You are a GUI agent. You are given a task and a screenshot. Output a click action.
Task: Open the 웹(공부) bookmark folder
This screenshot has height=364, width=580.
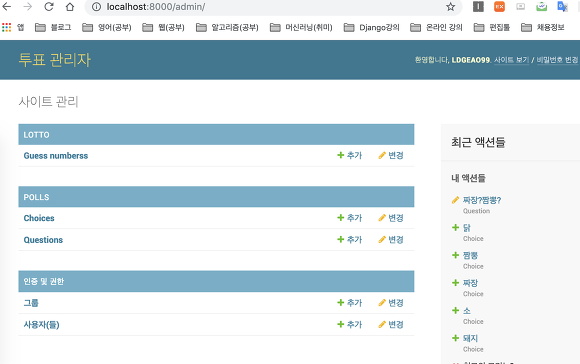pos(163,27)
